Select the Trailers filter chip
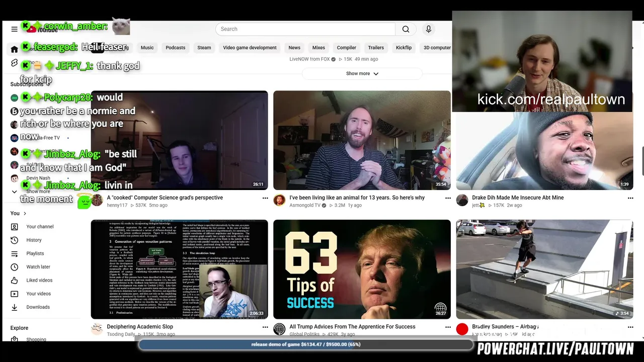Image resolution: width=644 pixels, height=362 pixels. click(x=376, y=48)
